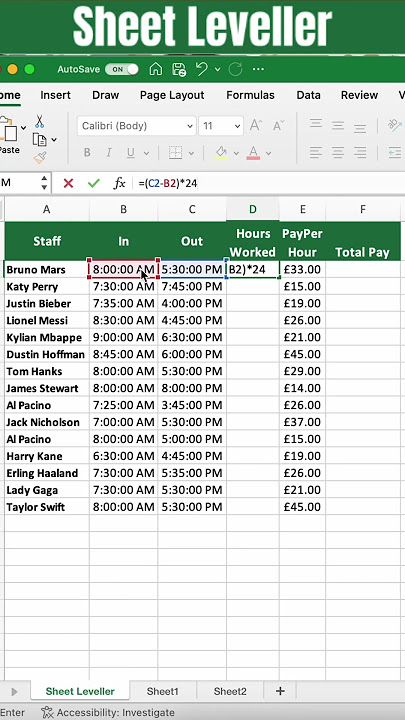
Task: Cancel the formula with red X
Action: [x=68, y=183]
